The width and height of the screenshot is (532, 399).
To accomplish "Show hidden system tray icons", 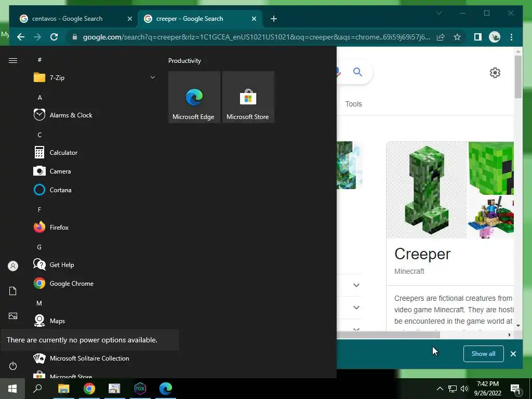I will pyautogui.click(x=440, y=389).
